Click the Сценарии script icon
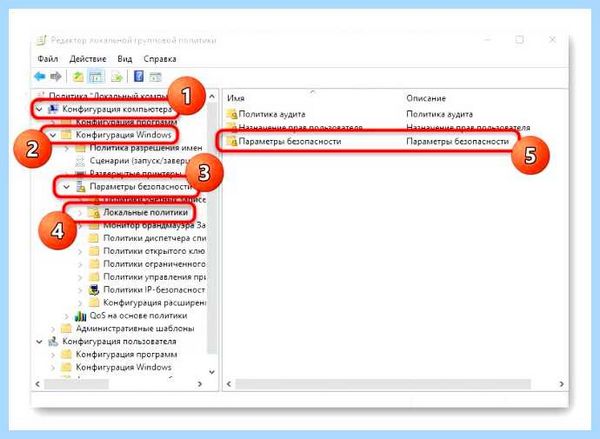This screenshot has height=439, width=600. pos(80,161)
